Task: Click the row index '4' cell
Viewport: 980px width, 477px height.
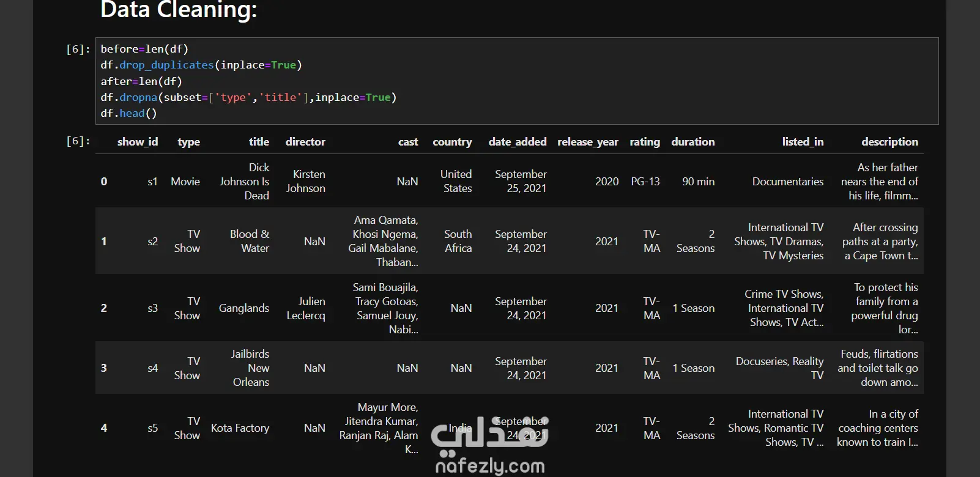Action: coord(104,428)
